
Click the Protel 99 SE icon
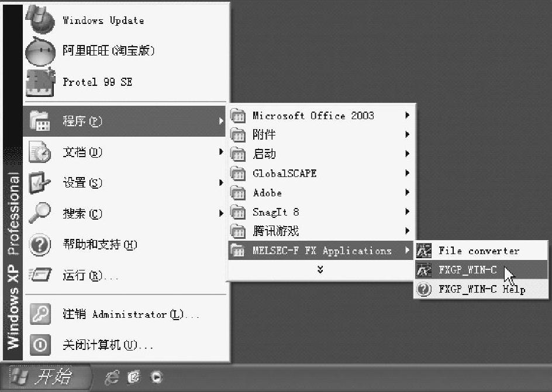(x=40, y=82)
